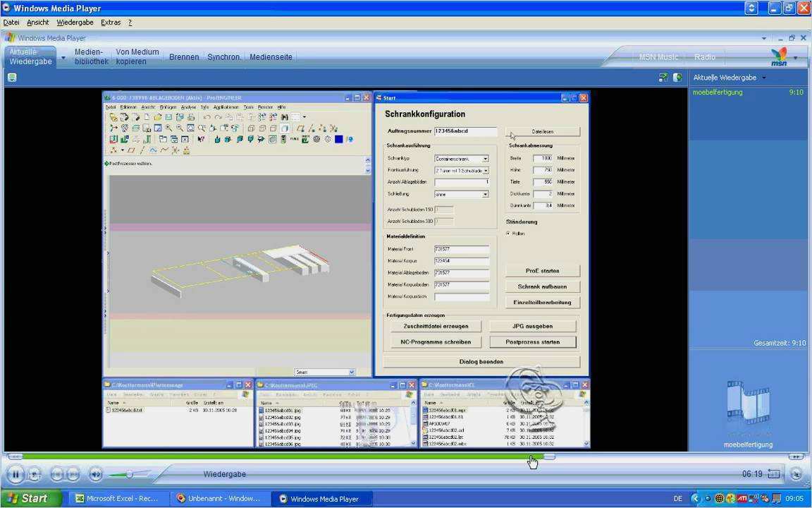Click the Open File folder icon in Pro/ENGINEER

click(x=159, y=116)
